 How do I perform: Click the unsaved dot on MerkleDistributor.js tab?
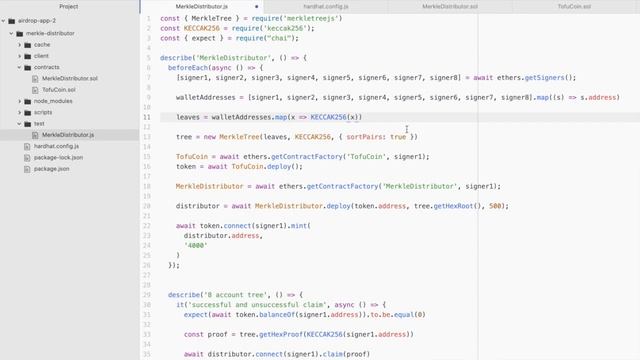pos(256,7)
